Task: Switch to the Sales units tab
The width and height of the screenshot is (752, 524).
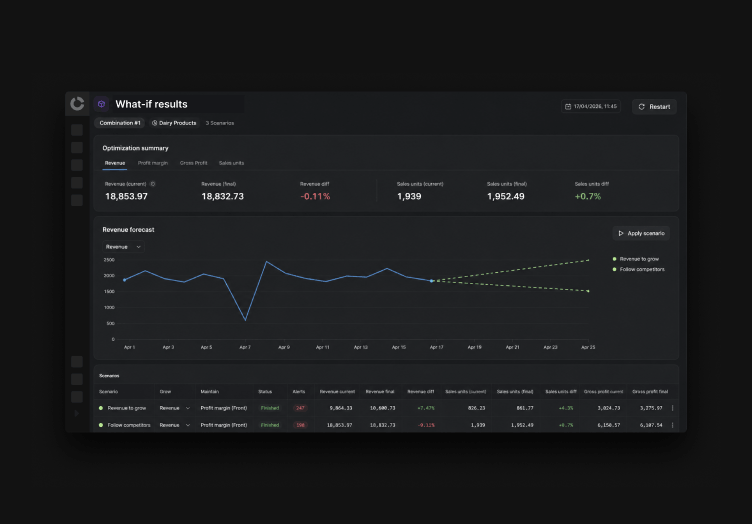Action: [x=232, y=163]
